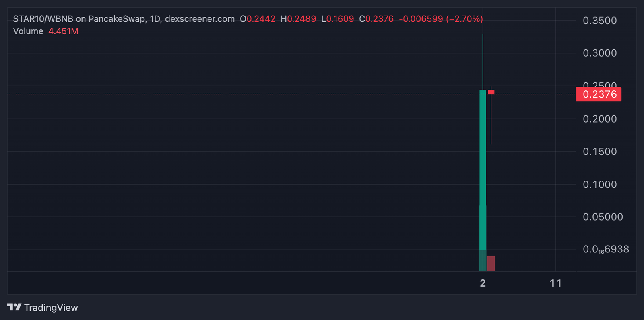Click the 0.05000 price axis label
This screenshot has width=644, height=320.
tap(603, 217)
